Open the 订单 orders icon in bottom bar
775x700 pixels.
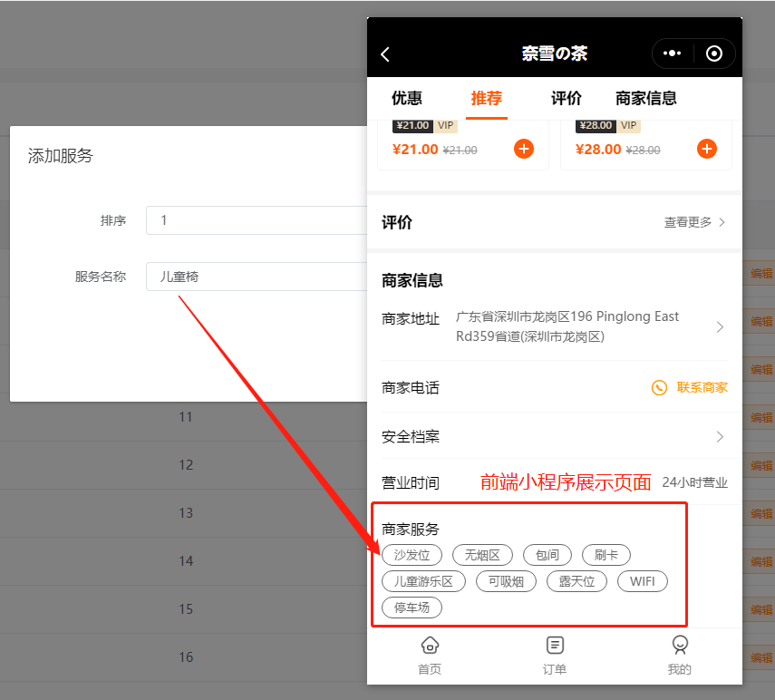(x=555, y=645)
